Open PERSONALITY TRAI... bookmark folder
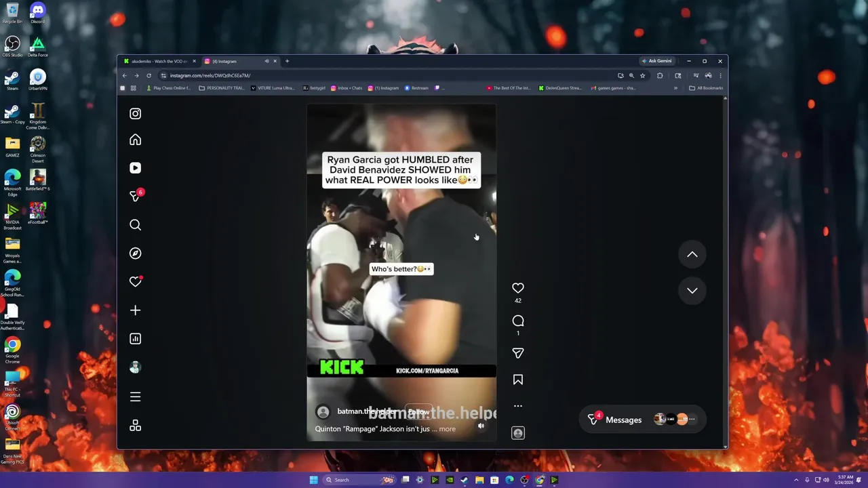 222,88
